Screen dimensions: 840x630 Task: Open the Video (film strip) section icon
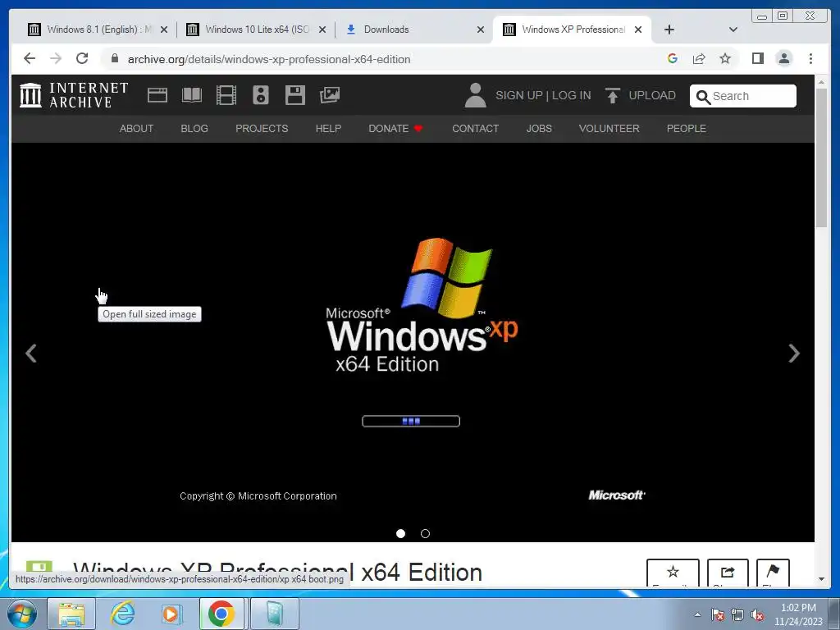point(226,95)
